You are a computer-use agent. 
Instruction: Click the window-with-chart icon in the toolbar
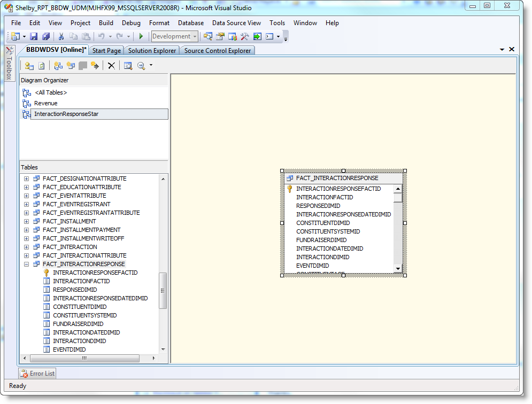click(233, 36)
